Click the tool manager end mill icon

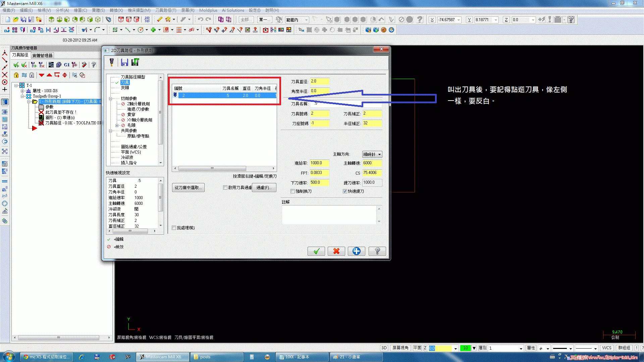coord(112,62)
